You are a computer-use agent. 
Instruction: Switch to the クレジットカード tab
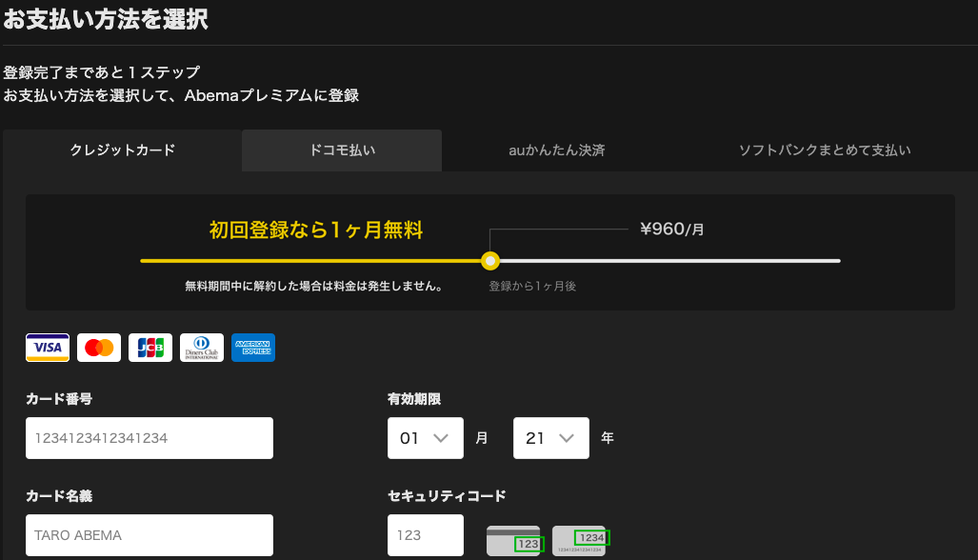click(x=123, y=150)
